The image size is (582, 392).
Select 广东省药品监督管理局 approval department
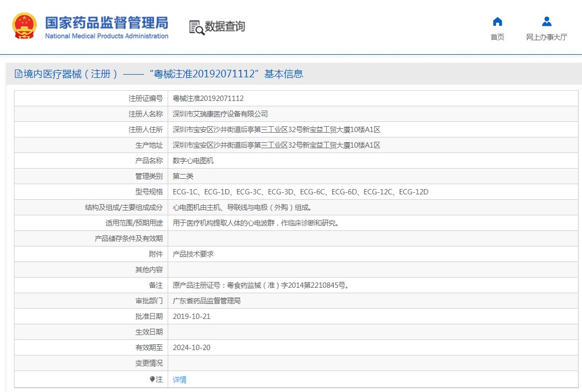[x=207, y=301]
